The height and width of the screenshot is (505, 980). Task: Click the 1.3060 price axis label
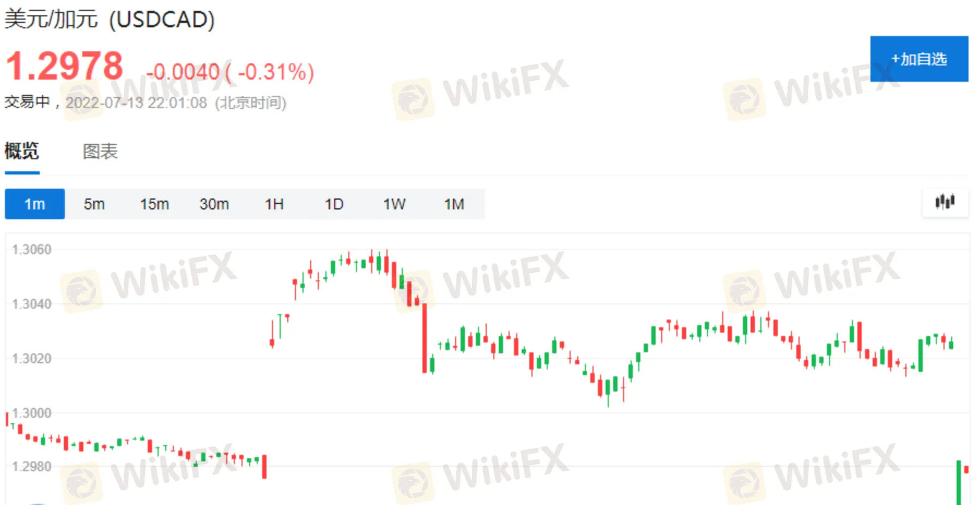click(x=32, y=250)
